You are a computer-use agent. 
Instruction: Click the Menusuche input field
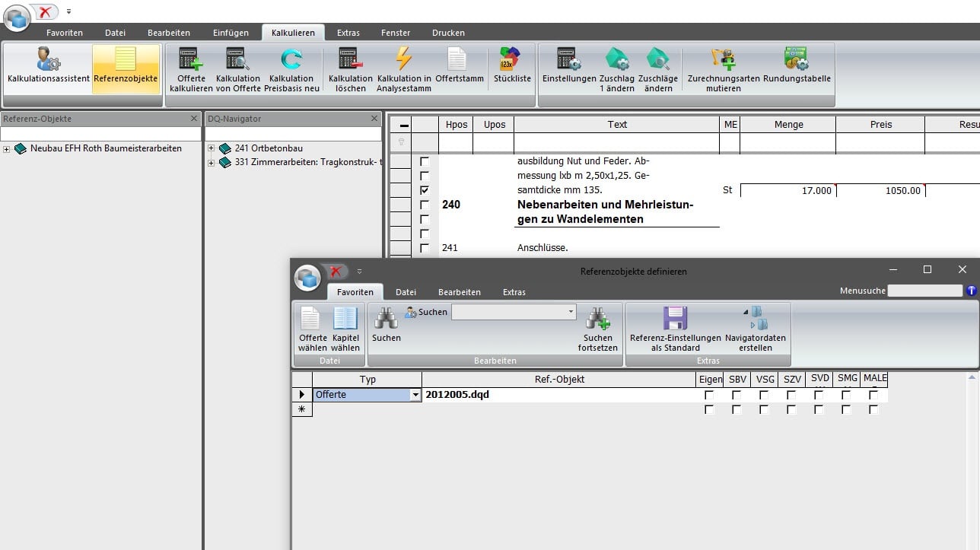[x=924, y=291]
